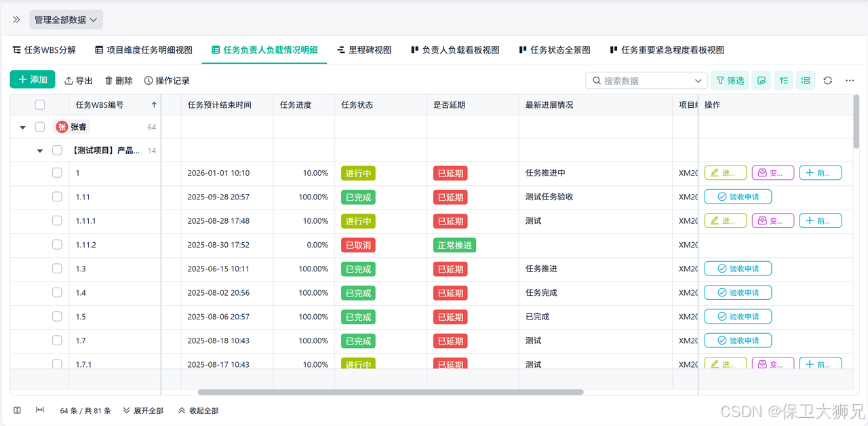
Task: Click 验收申请 for task 1.3
Action: (738, 269)
